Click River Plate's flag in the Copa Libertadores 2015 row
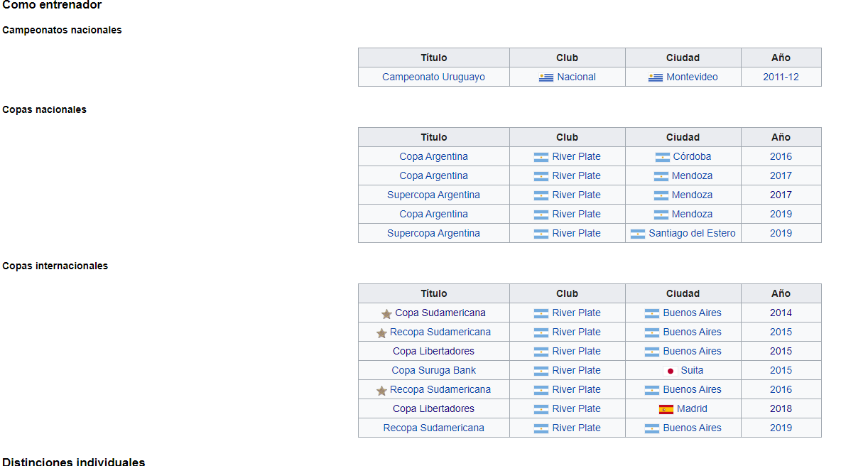 click(541, 352)
